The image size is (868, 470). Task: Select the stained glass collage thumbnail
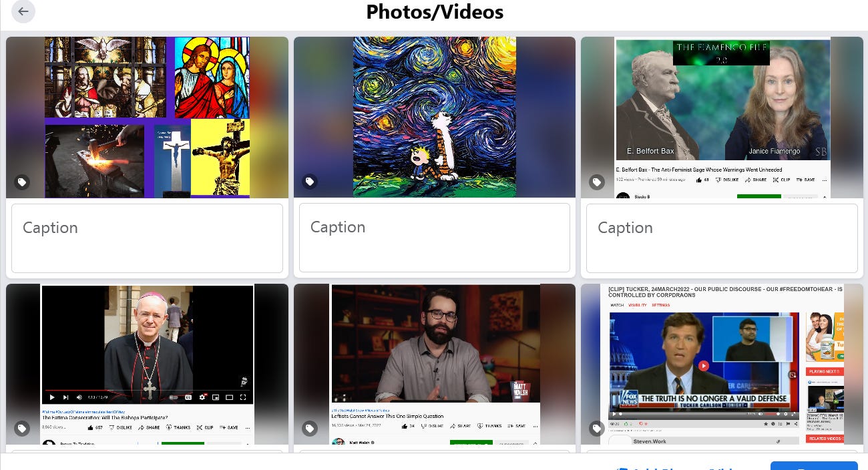pyautogui.click(x=147, y=117)
